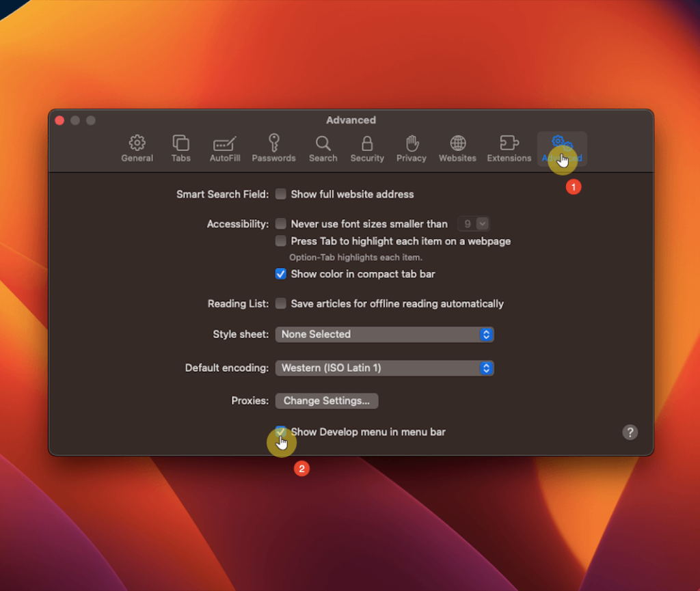Switch to the Tabs preferences pane
Screen dimensions: 700x591
click(180, 148)
